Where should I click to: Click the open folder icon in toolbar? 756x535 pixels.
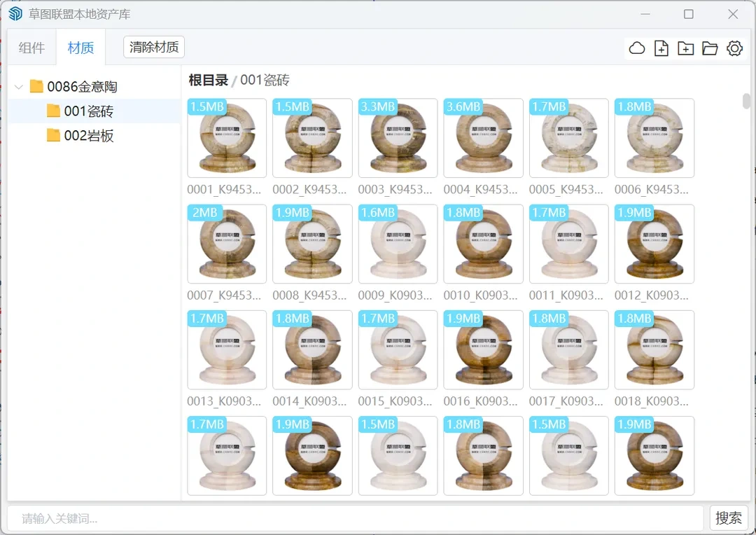pos(710,48)
